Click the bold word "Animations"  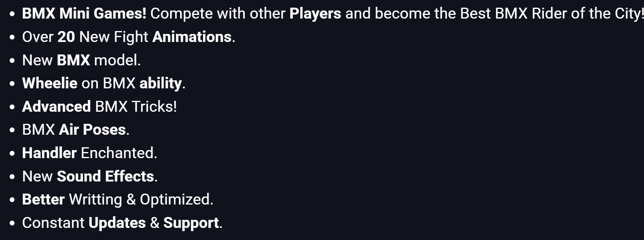pos(192,37)
